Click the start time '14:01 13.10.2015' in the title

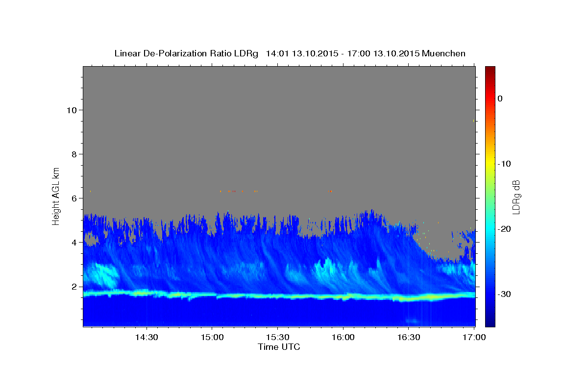point(301,53)
